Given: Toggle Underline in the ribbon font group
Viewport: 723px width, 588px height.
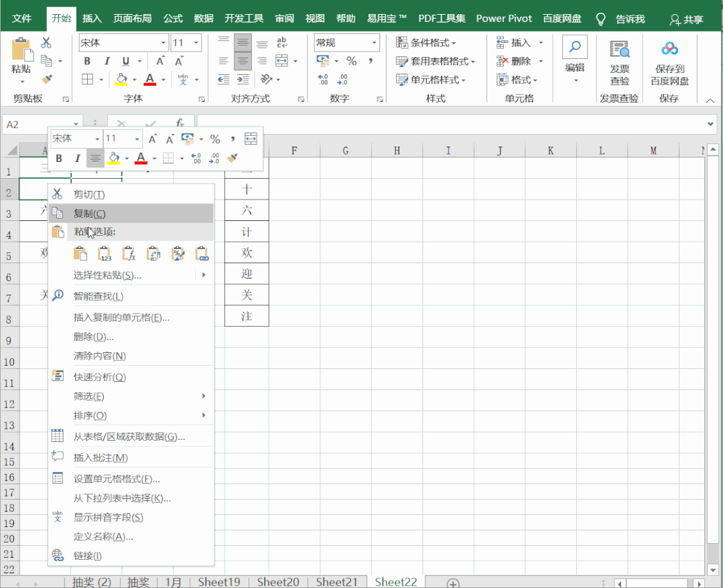Looking at the screenshot, I should tap(126, 61).
